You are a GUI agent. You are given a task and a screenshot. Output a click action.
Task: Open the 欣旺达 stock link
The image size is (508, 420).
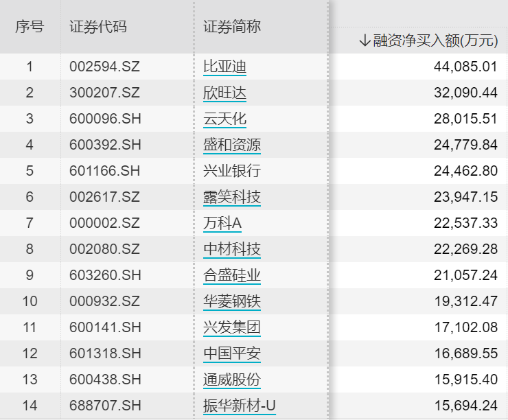(225, 93)
